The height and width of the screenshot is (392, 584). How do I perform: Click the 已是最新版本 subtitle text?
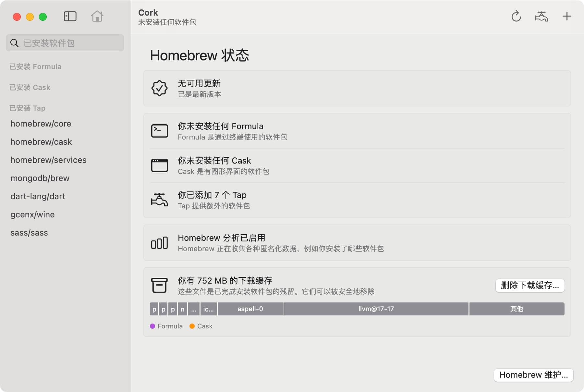point(200,94)
